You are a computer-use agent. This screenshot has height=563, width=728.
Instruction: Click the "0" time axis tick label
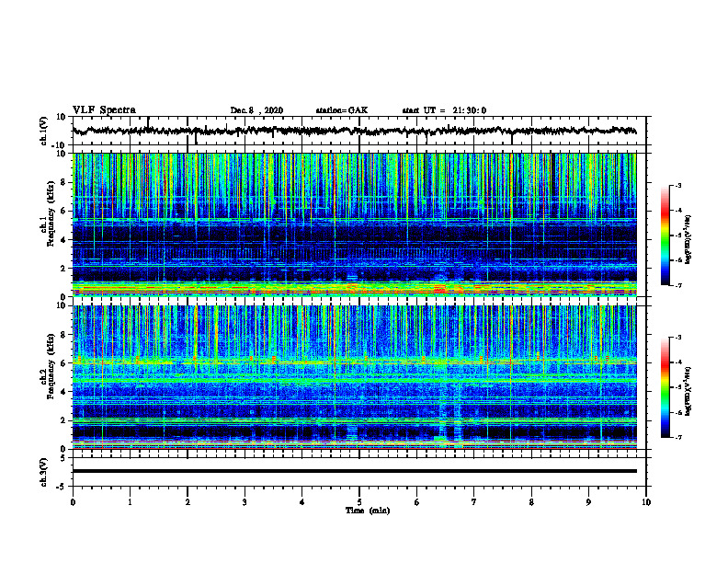73,502
